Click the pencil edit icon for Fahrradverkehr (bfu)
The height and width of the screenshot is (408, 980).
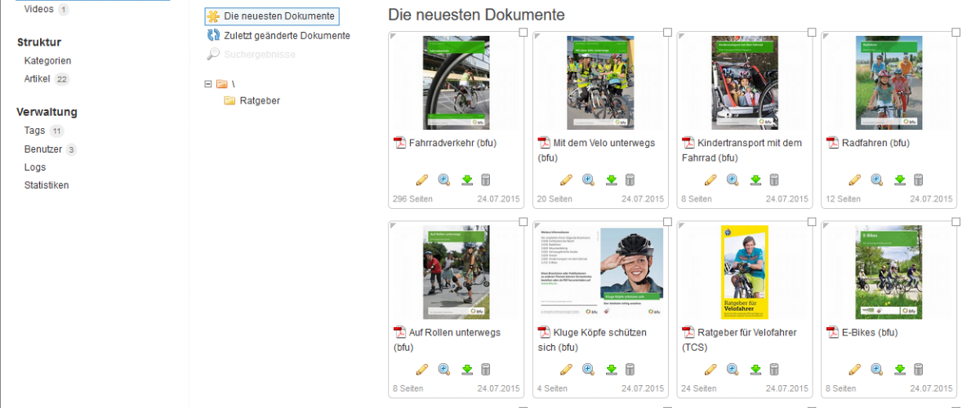[x=422, y=180]
